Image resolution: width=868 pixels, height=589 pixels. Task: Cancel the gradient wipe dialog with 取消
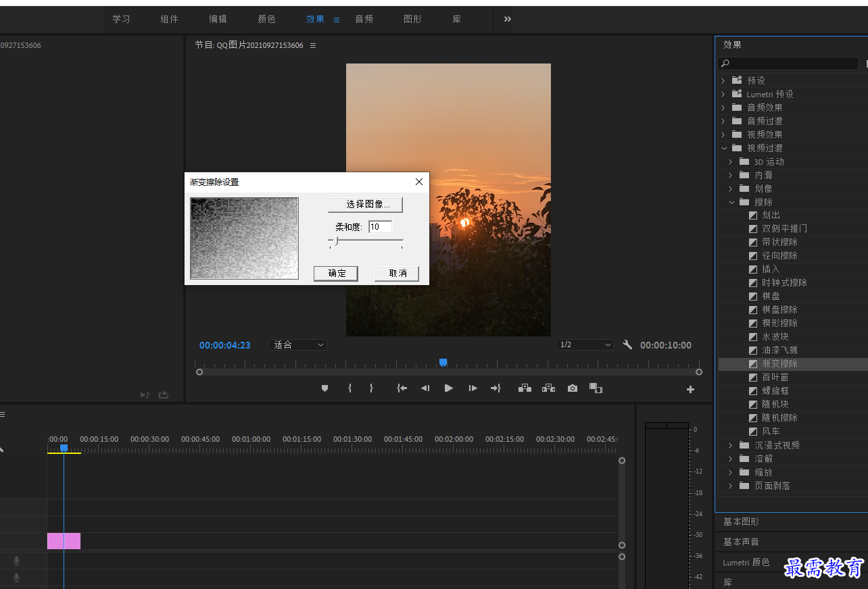pyautogui.click(x=397, y=273)
